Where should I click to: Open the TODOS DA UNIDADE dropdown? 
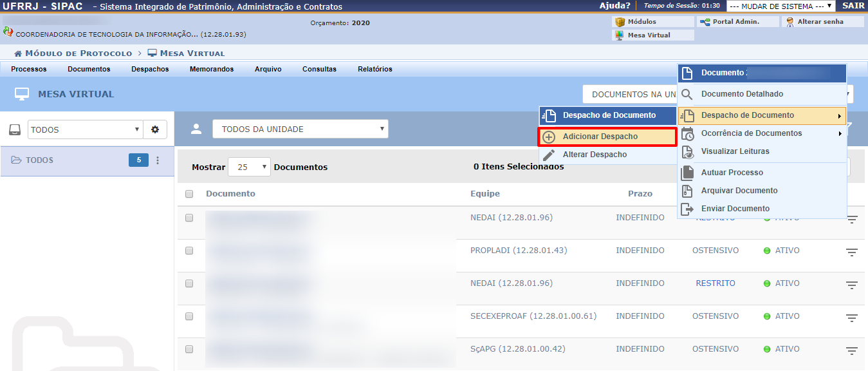click(x=300, y=129)
